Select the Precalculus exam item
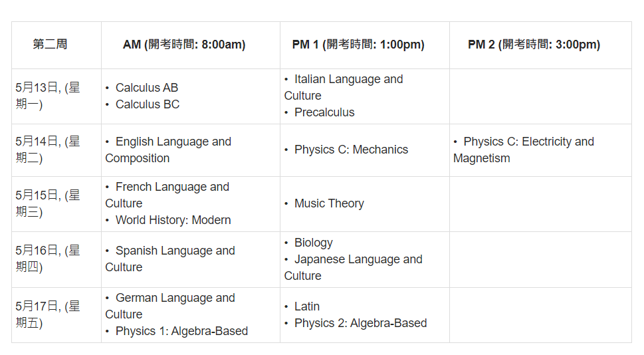The image size is (644, 355). pyautogui.click(x=324, y=112)
